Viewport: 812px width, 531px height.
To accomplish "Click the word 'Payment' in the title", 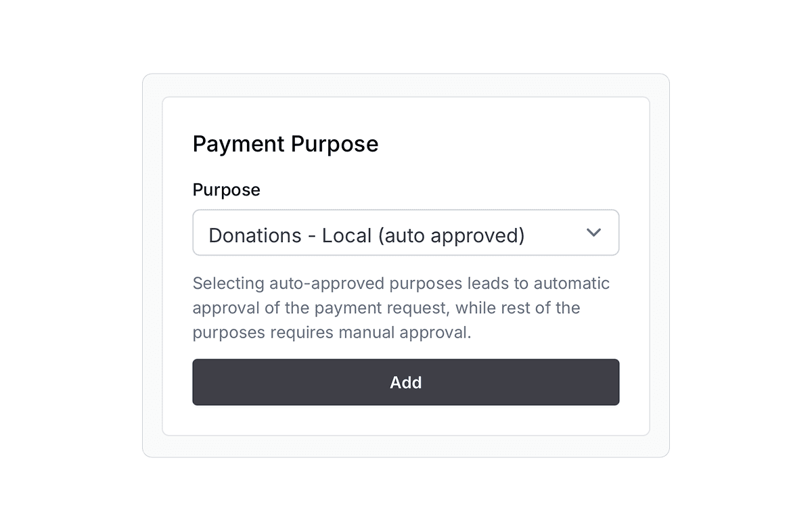I will click(x=238, y=144).
